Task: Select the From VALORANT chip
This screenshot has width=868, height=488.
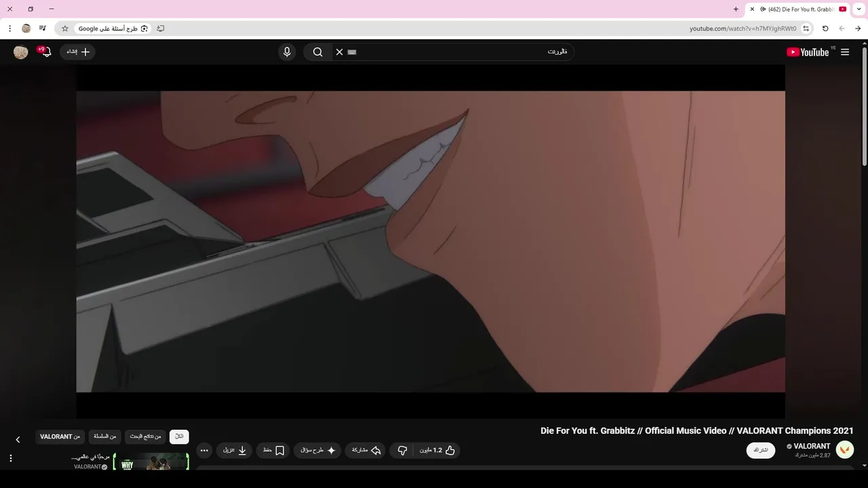Action: [x=60, y=436]
